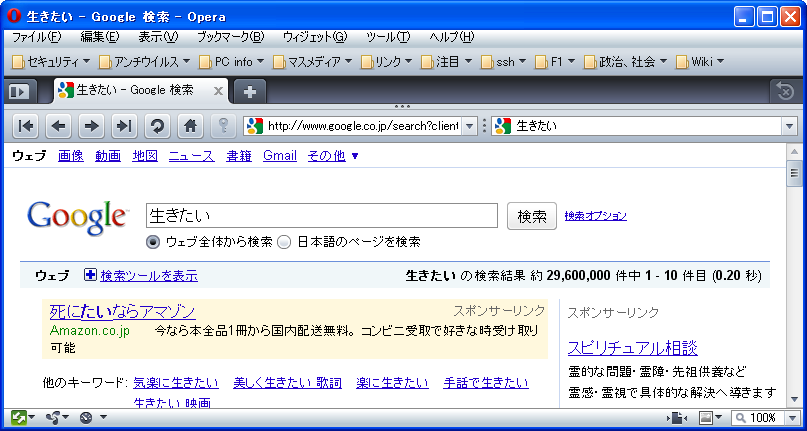Toggle the side panel button beside tabs

21,92
